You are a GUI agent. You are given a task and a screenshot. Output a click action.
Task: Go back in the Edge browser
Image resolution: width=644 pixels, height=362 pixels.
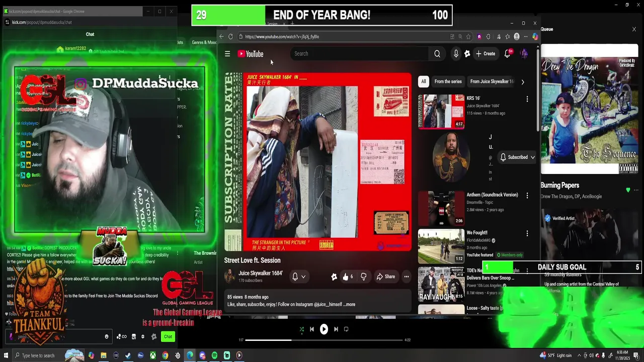(221, 37)
